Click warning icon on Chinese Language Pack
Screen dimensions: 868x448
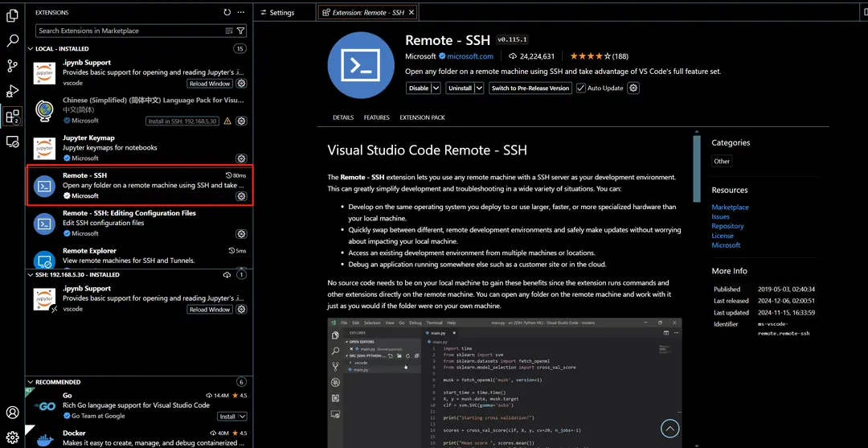pyautogui.click(x=227, y=121)
